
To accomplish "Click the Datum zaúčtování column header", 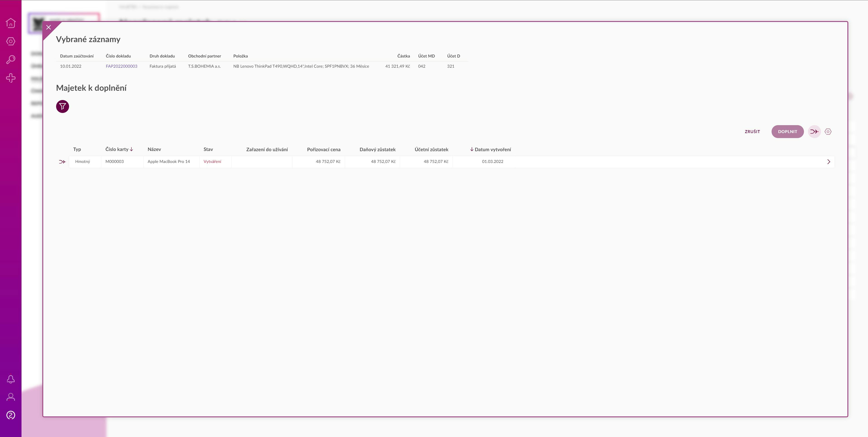I will coord(77,56).
